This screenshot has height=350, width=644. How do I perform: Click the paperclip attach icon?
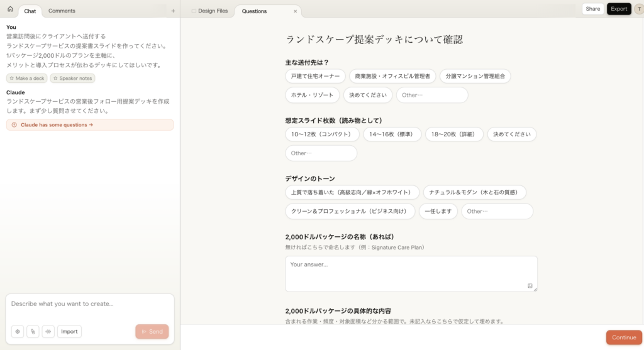pyautogui.click(x=33, y=331)
